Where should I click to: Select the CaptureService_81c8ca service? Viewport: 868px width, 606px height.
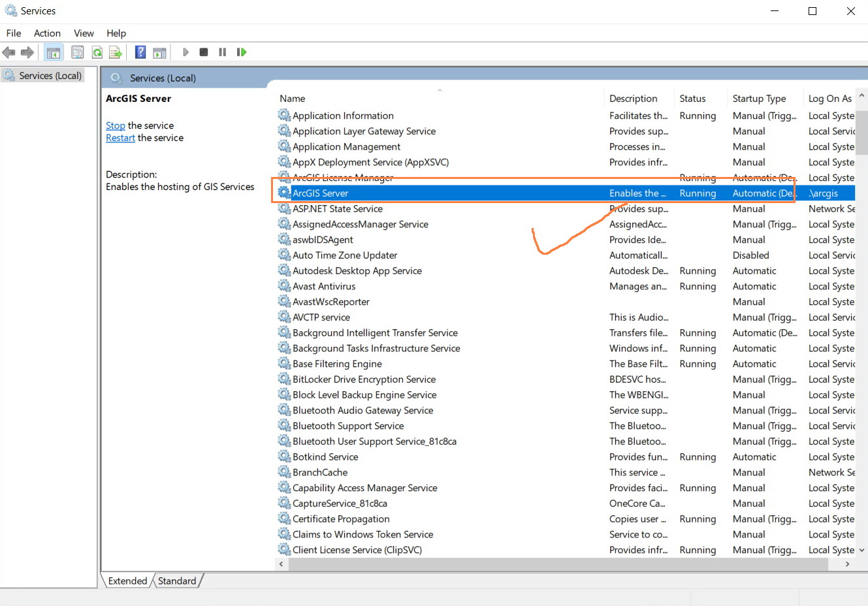click(340, 503)
